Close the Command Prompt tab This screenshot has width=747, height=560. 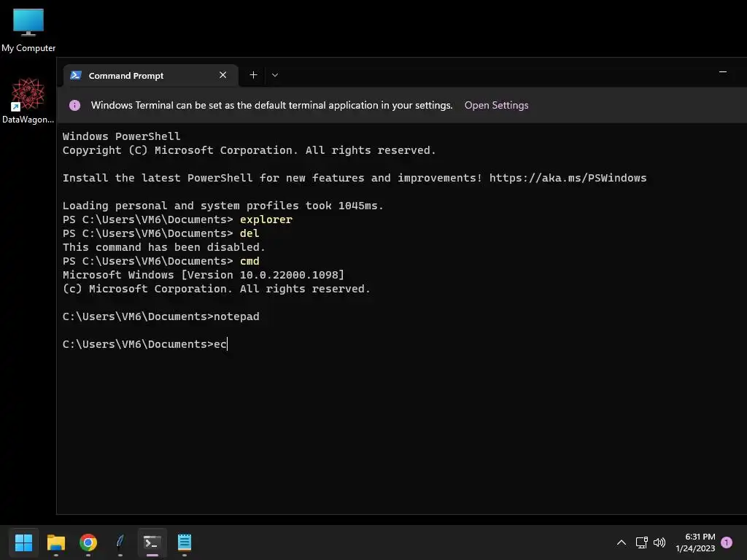[222, 75]
